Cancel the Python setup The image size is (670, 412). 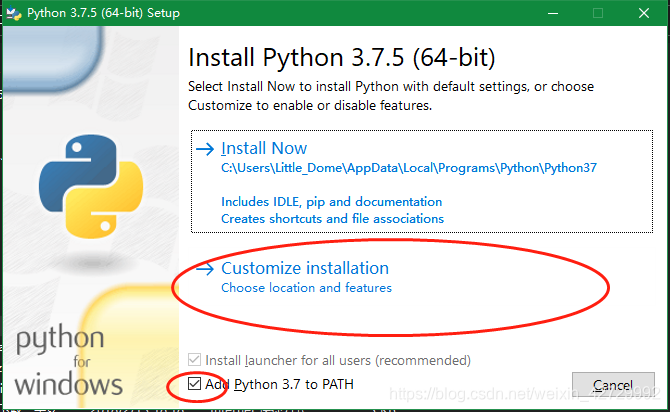(x=613, y=386)
